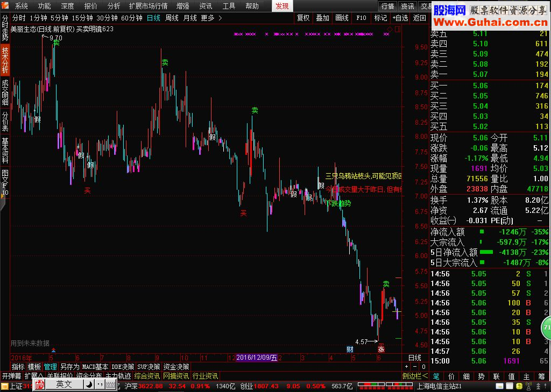Click the 标记 mark button
Screen dimensions: 551x392
[380, 18]
